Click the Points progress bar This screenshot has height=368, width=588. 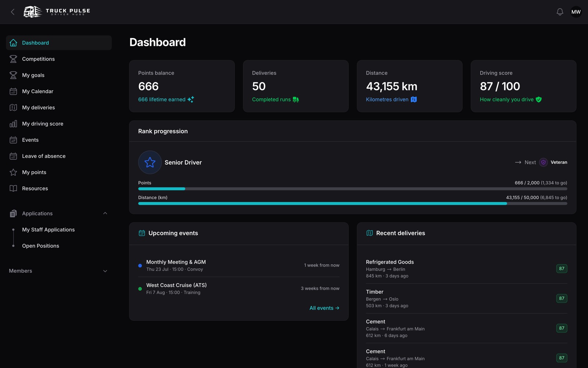click(353, 189)
